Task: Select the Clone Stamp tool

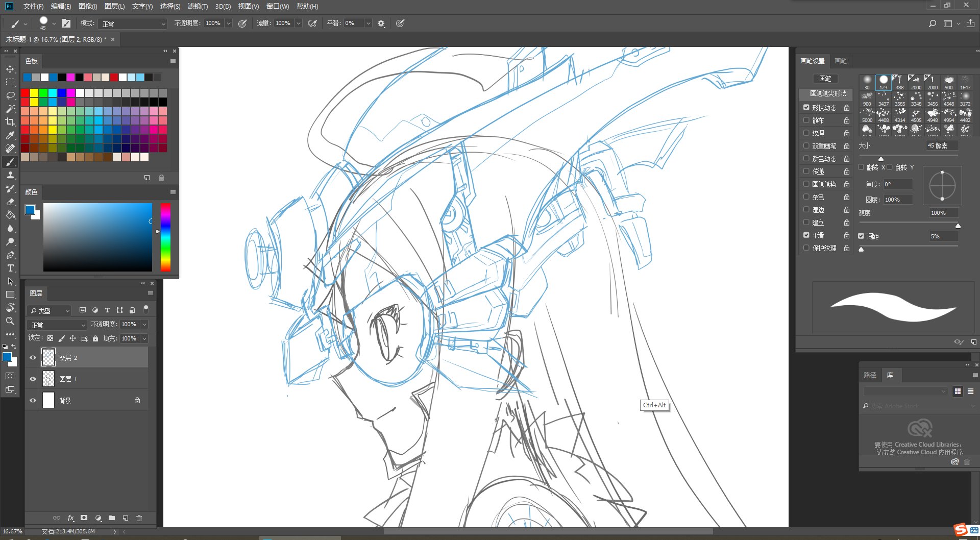Action: click(10, 175)
